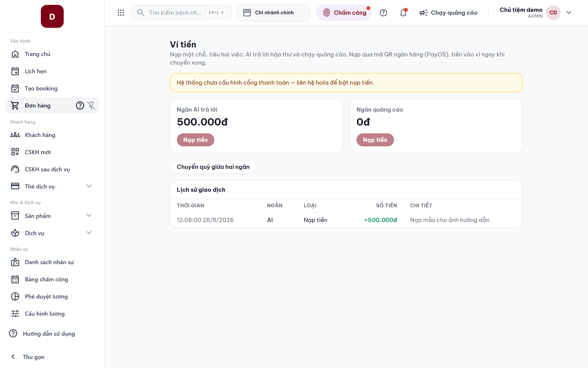Expand the Dịch vụ chevron
Screen dimensions: 588x368
click(89, 233)
